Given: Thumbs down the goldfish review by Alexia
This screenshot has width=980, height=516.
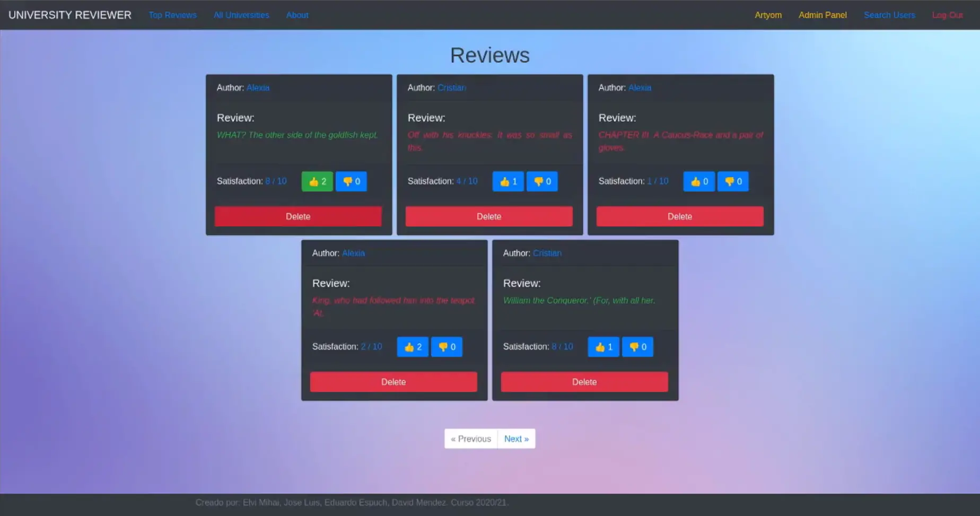Looking at the screenshot, I should click(x=351, y=181).
